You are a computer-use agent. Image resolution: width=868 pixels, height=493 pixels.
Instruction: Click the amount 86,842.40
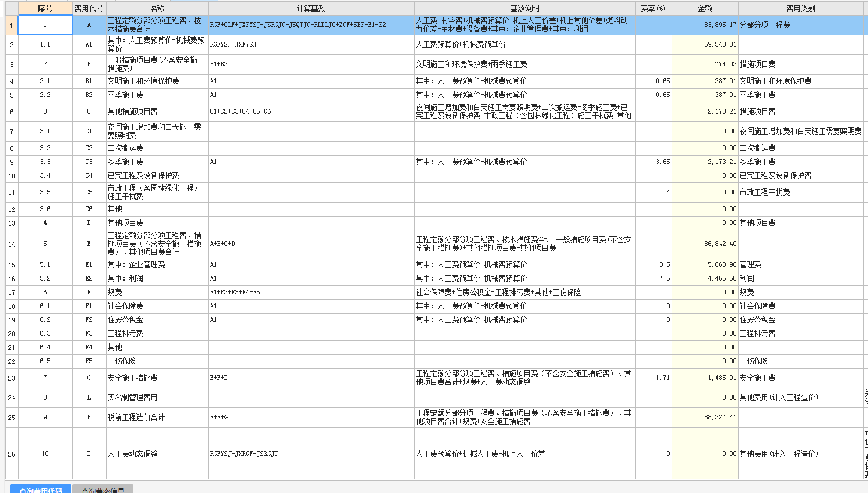coord(705,244)
